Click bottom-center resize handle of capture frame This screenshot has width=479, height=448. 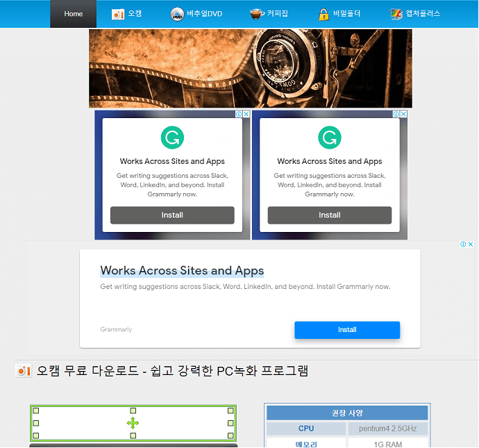tap(133, 435)
